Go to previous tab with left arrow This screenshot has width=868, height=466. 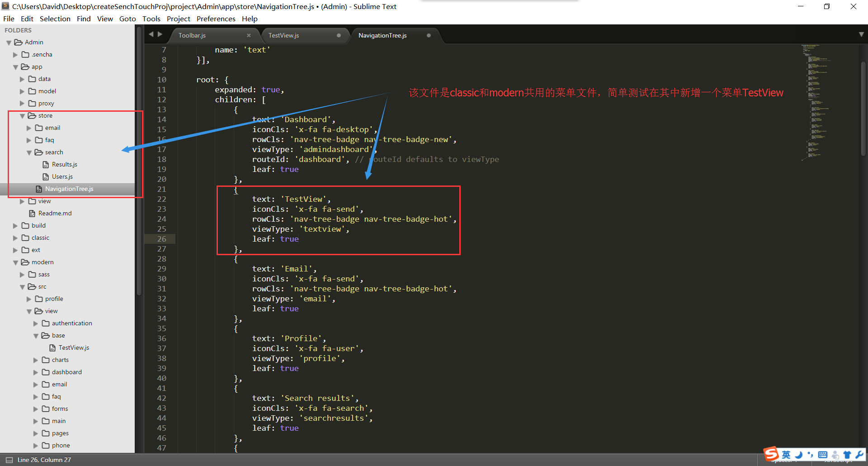coord(151,34)
